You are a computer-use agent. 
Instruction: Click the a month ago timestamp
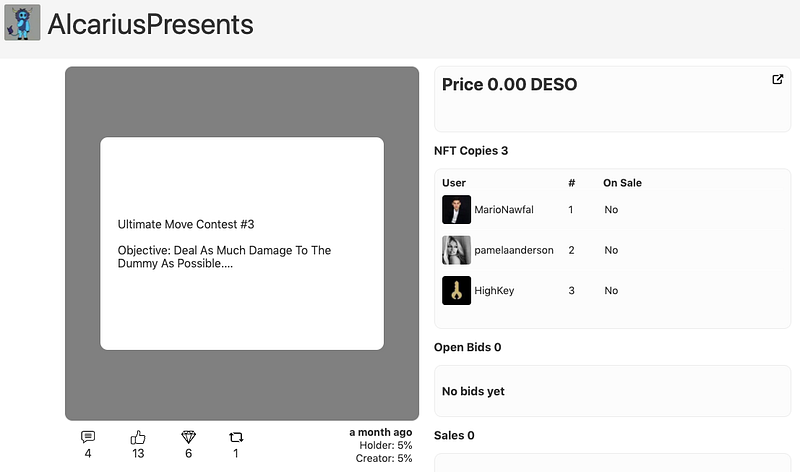[380, 432]
